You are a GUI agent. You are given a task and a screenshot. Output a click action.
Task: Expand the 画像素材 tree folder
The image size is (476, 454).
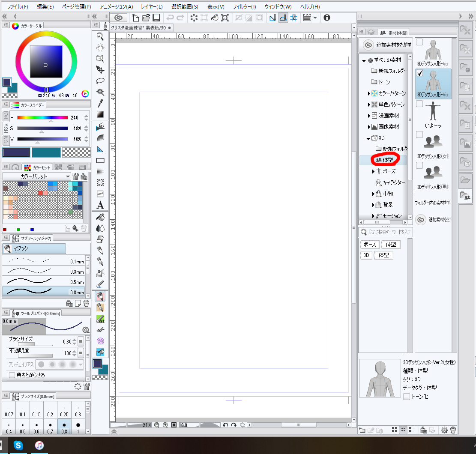369,127
